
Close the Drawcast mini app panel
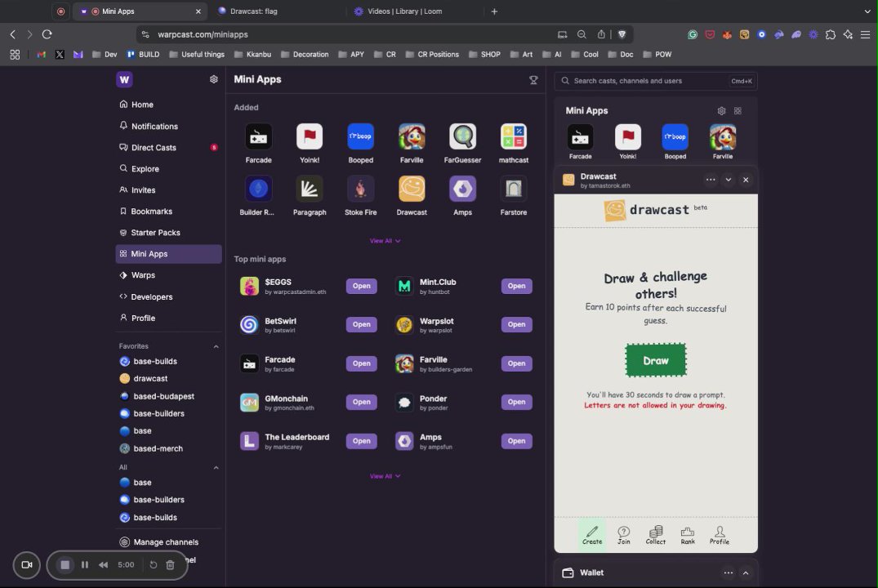point(746,180)
